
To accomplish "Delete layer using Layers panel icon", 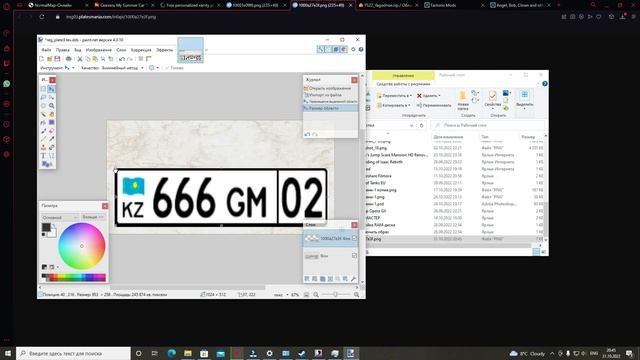I will [315, 279].
